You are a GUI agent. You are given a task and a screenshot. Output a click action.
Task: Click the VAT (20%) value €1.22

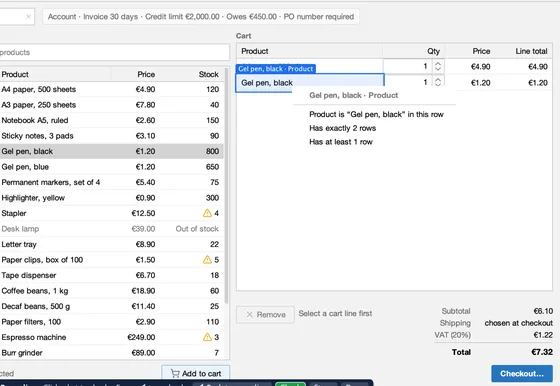tap(543, 335)
